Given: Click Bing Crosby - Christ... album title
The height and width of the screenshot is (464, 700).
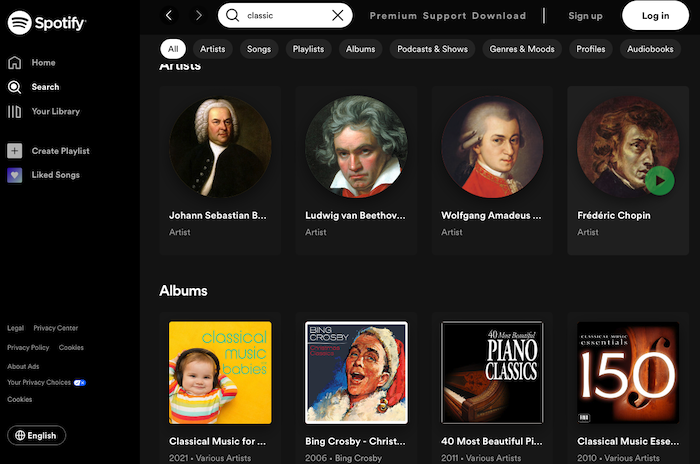Looking at the screenshot, I should coord(355,441).
